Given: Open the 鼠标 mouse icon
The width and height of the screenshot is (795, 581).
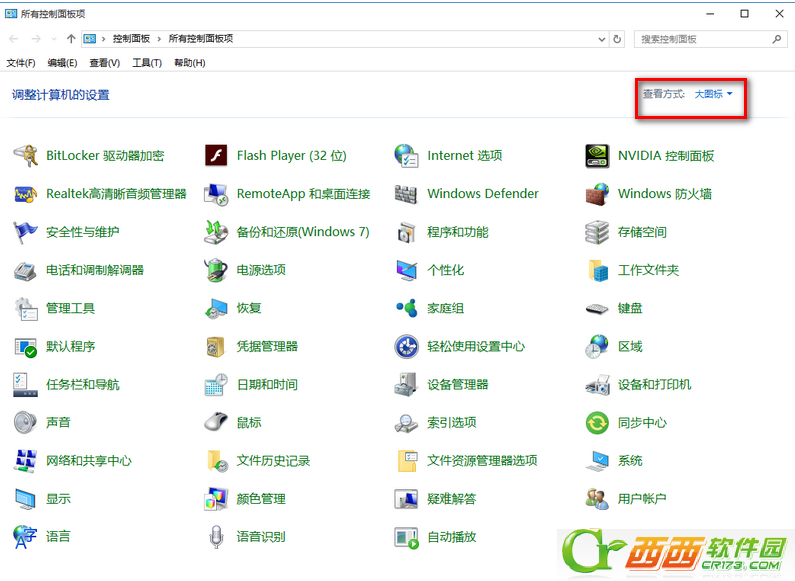Looking at the screenshot, I should coord(216,423).
